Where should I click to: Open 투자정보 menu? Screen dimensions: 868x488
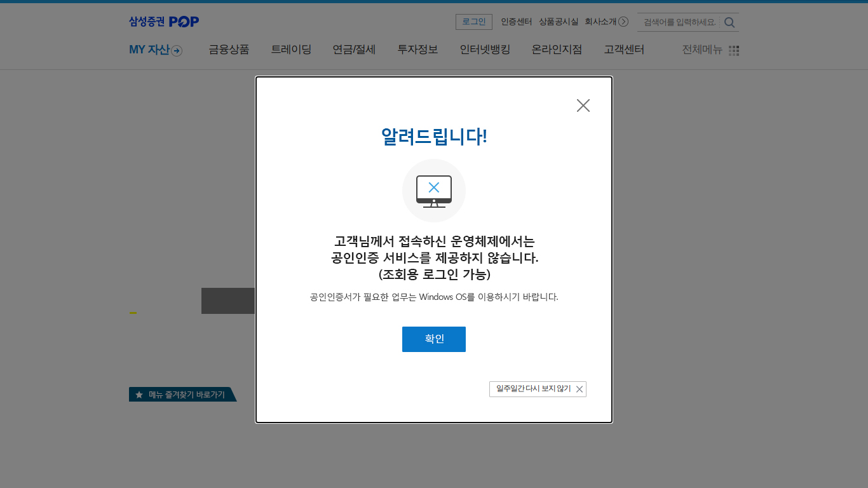[417, 50]
